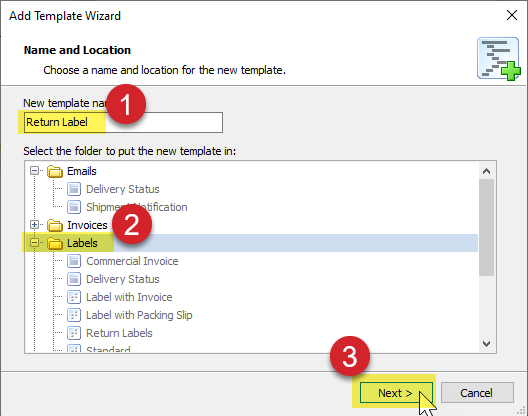Click the add template wizard icon

498,59
